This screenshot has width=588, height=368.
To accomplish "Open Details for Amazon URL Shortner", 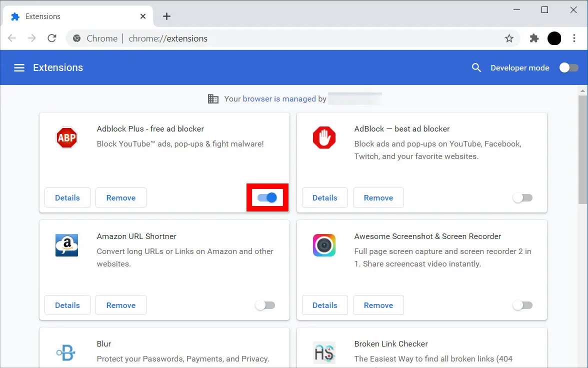I will point(67,305).
